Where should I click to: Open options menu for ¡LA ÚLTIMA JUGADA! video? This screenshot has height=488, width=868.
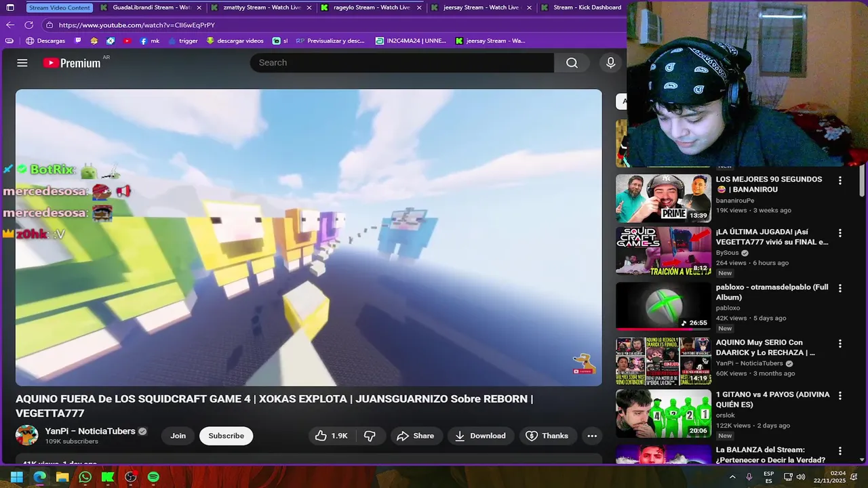click(840, 232)
